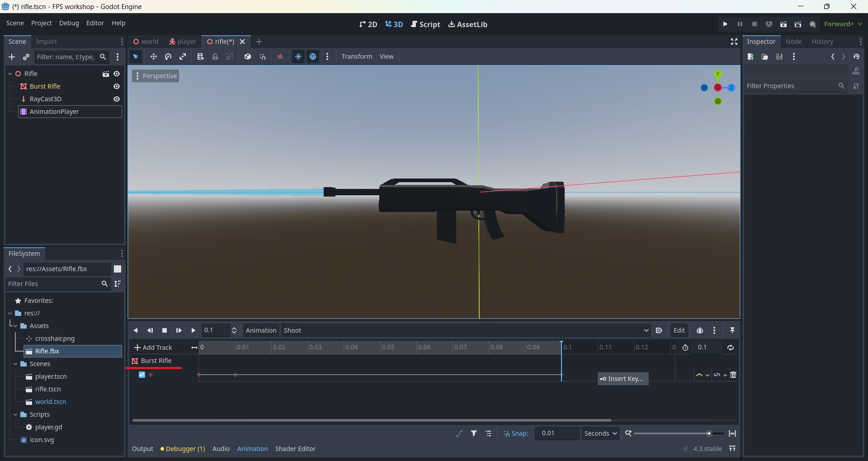Switch to the world scene tab
This screenshot has width=868, height=461.
point(146,41)
